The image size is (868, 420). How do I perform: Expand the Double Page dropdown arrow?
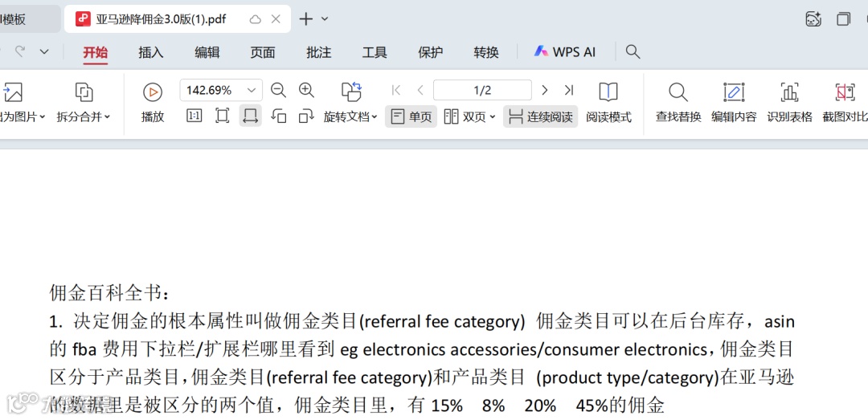tap(492, 116)
